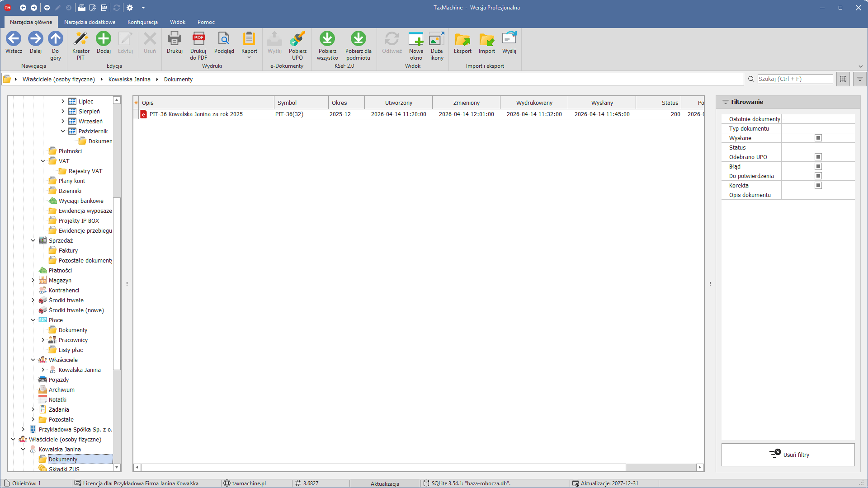Select PIT-36 Kowalska Janina za rok 2025 row

419,114
